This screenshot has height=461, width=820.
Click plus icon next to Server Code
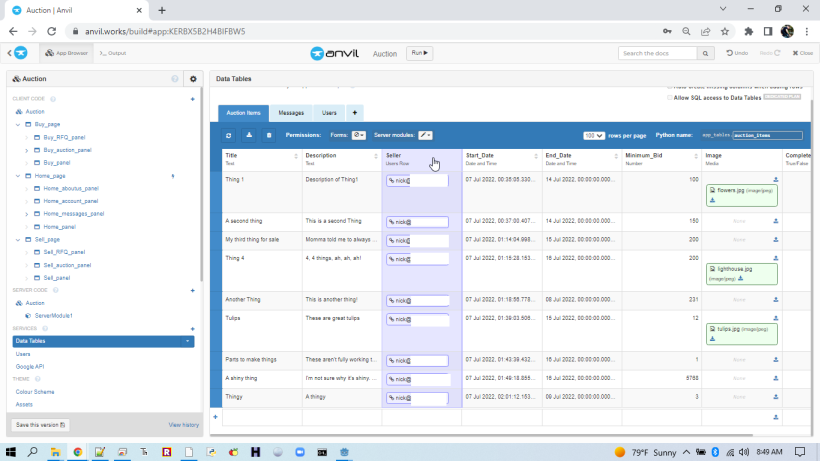pos(192,290)
